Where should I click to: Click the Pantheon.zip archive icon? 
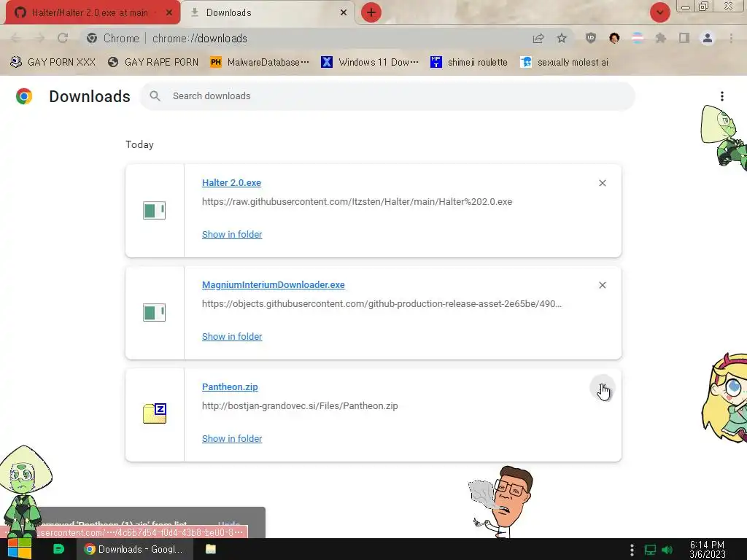155,413
